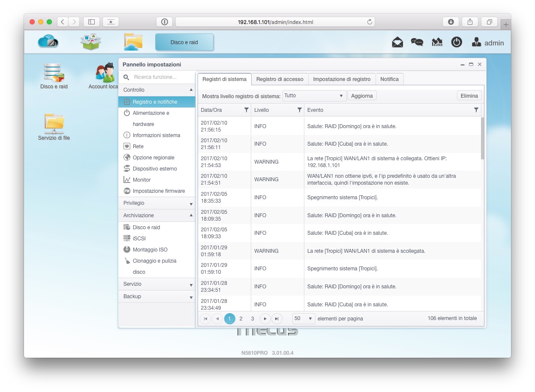Collapse the Controllo section
Screen dimensions: 535x392
point(157,90)
